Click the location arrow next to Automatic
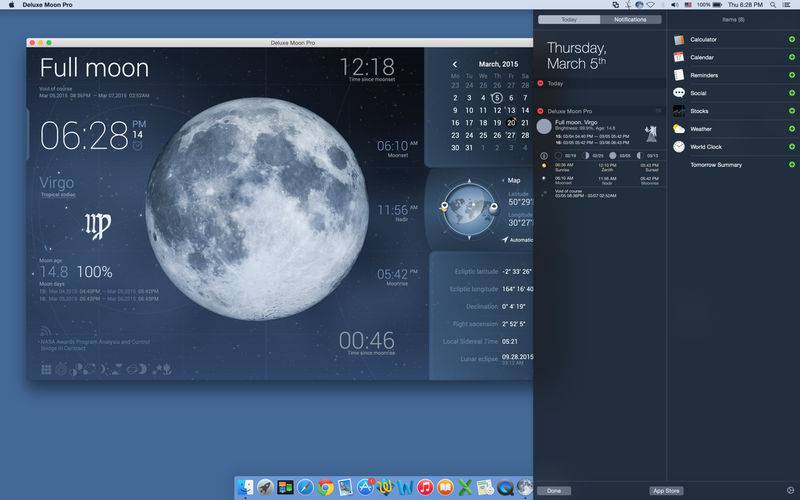This screenshot has width=800, height=500. pos(505,240)
